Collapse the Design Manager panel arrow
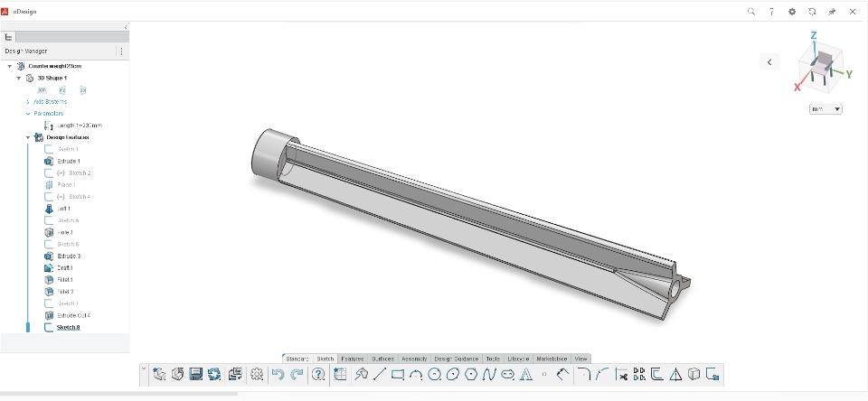This screenshot has width=868, height=401. tap(125, 27)
